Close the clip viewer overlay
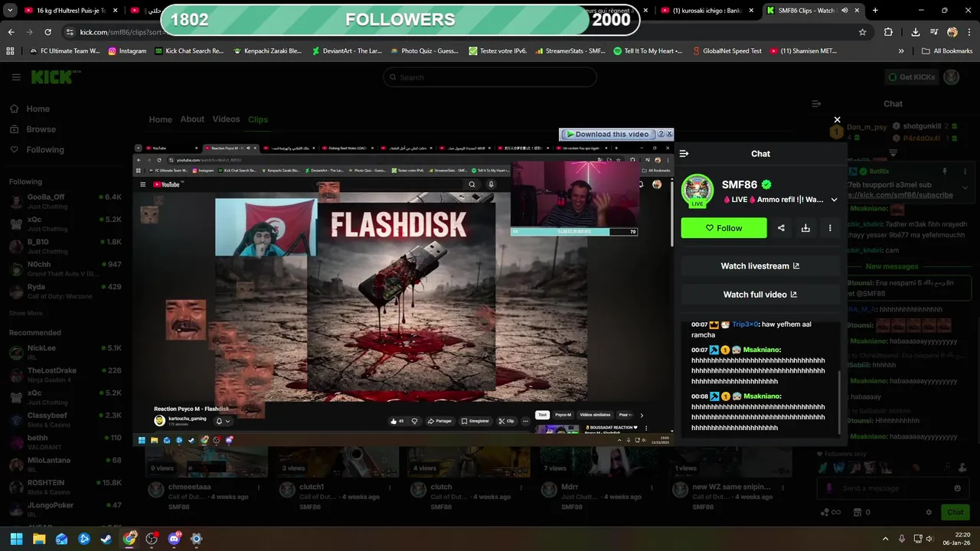The width and height of the screenshot is (980, 551). [x=837, y=119]
